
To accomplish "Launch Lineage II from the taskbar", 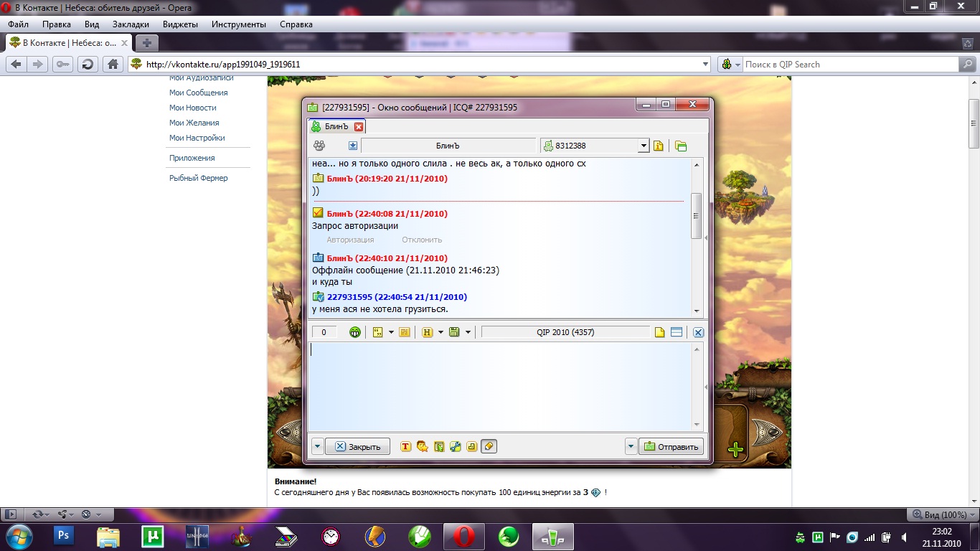I will (197, 536).
